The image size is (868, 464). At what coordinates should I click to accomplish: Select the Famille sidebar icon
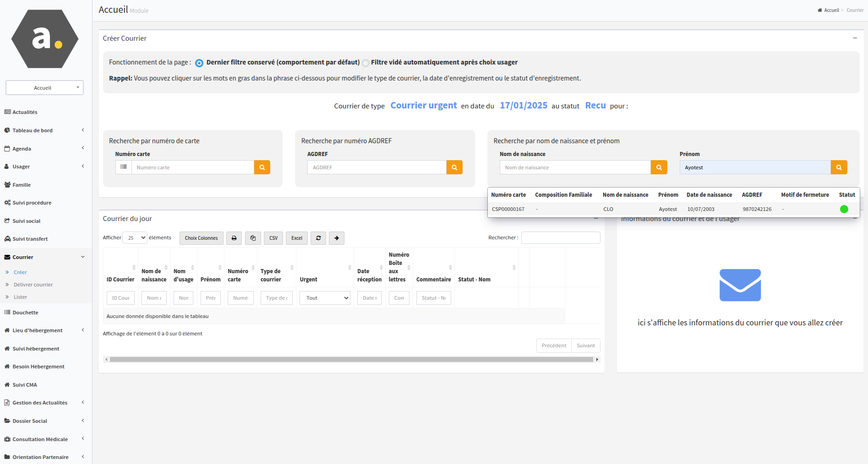(7, 184)
